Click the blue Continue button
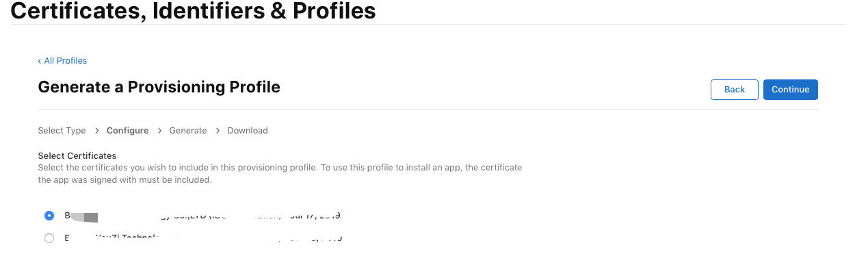The width and height of the screenshot is (868, 254). pyautogui.click(x=790, y=90)
